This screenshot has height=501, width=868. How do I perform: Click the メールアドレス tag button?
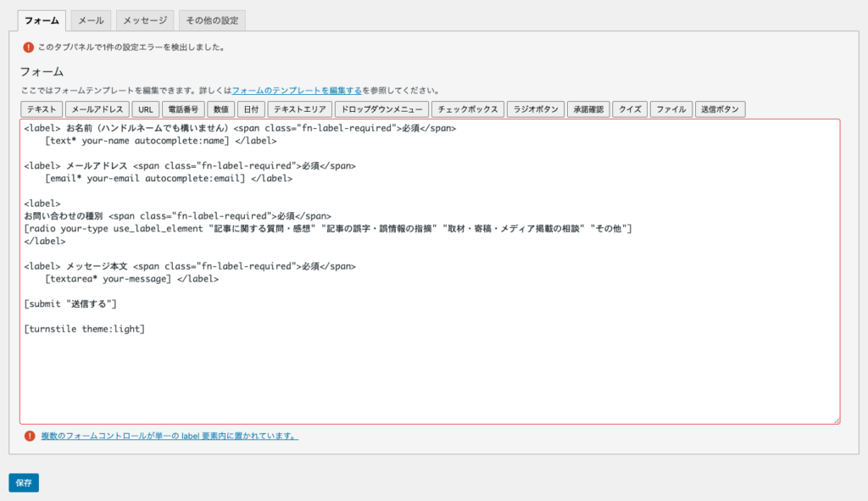(x=97, y=109)
